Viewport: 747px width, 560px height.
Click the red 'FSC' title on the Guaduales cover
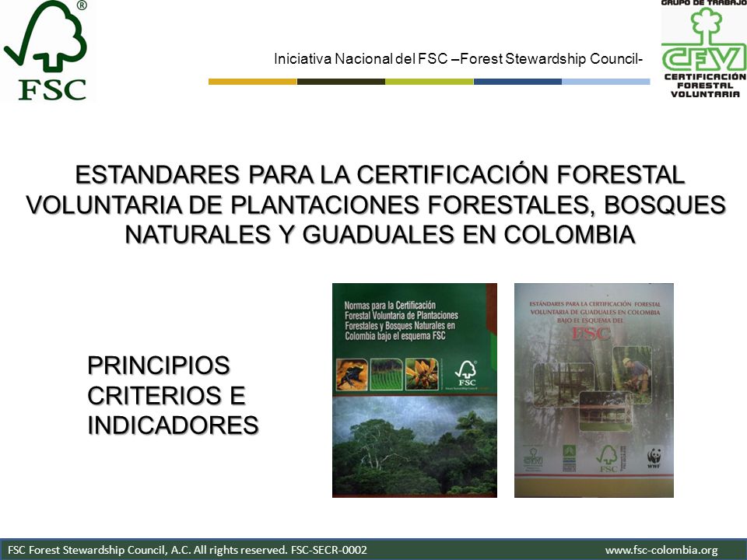[x=591, y=334]
